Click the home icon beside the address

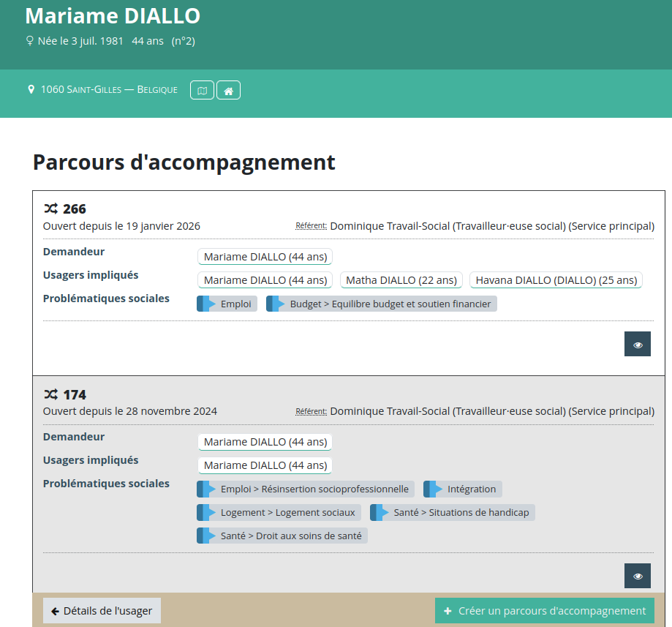(x=228, y=90)
